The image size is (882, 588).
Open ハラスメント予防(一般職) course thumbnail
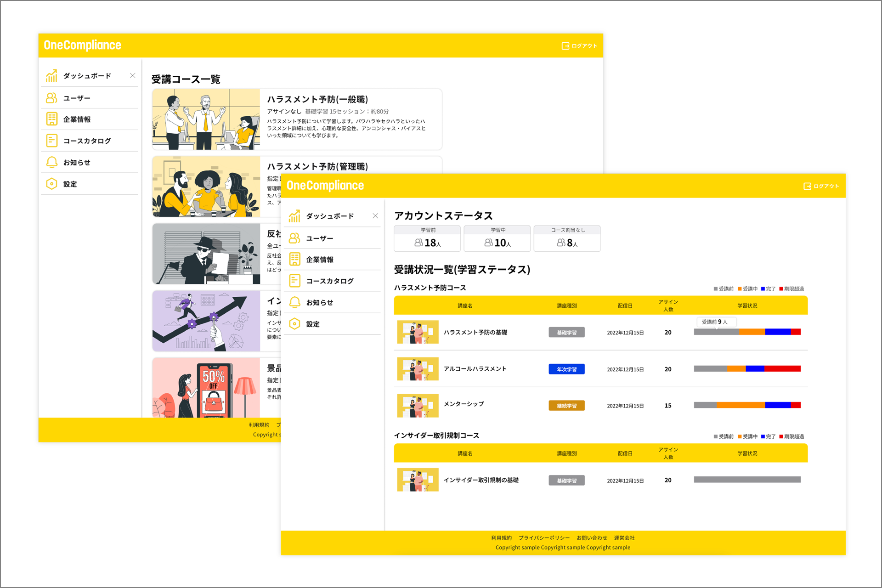206,119
